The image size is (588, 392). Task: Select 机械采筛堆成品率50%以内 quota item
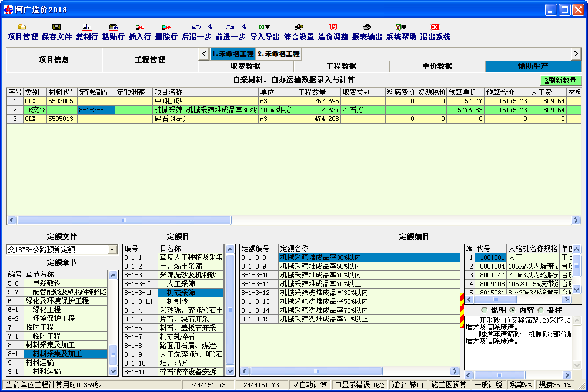(350, 266)
